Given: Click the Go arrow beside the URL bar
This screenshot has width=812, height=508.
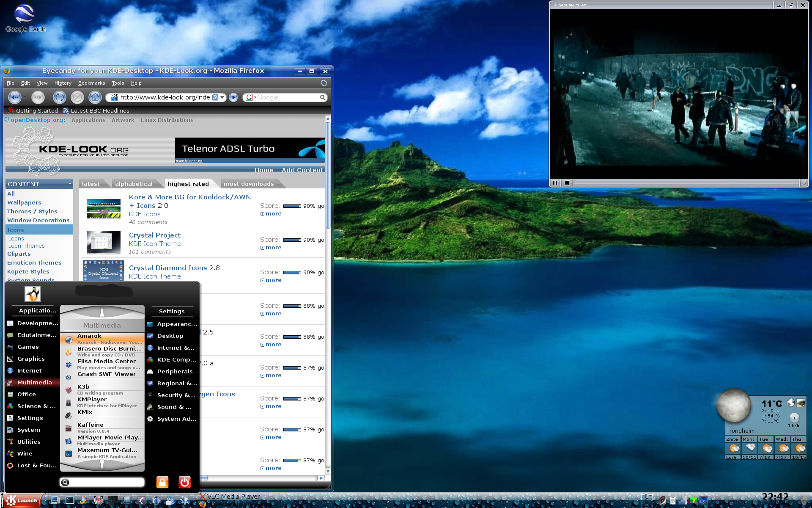Looking at the screenshot, I should pyautogui.click(x=233, y=97).
